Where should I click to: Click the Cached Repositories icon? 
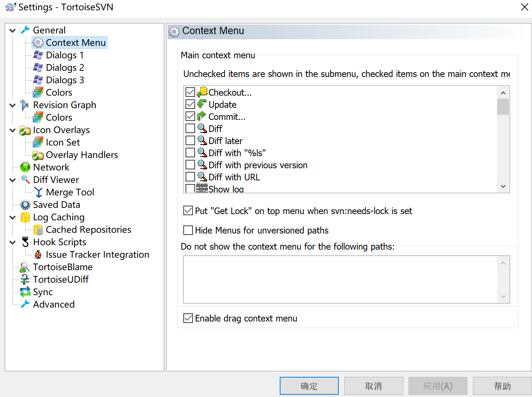(38, 230)
